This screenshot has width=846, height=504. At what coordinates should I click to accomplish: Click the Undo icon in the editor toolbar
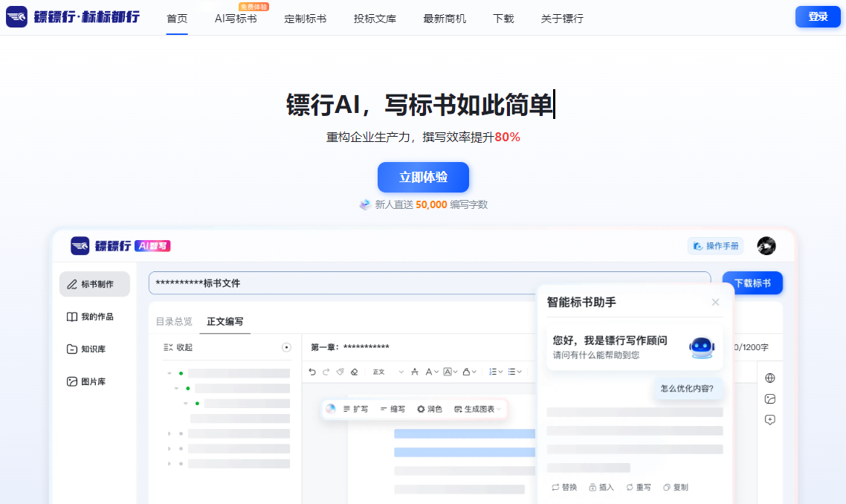pyautogui.click(x=312, y=372)
